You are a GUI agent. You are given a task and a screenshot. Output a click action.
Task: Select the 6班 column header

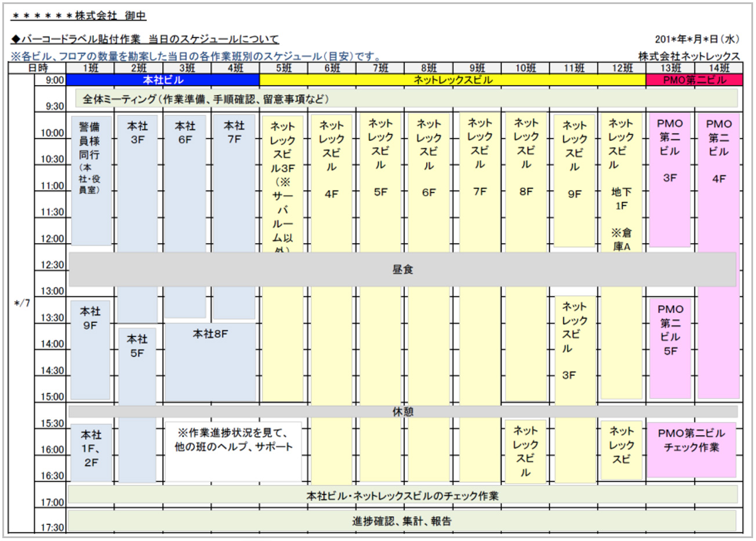(x=332, y=68)
